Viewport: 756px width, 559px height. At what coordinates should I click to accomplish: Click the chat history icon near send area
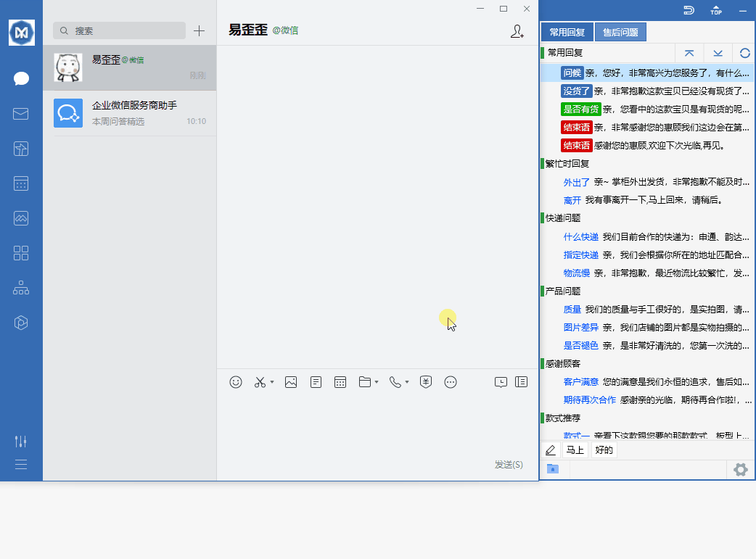point(501,381)
